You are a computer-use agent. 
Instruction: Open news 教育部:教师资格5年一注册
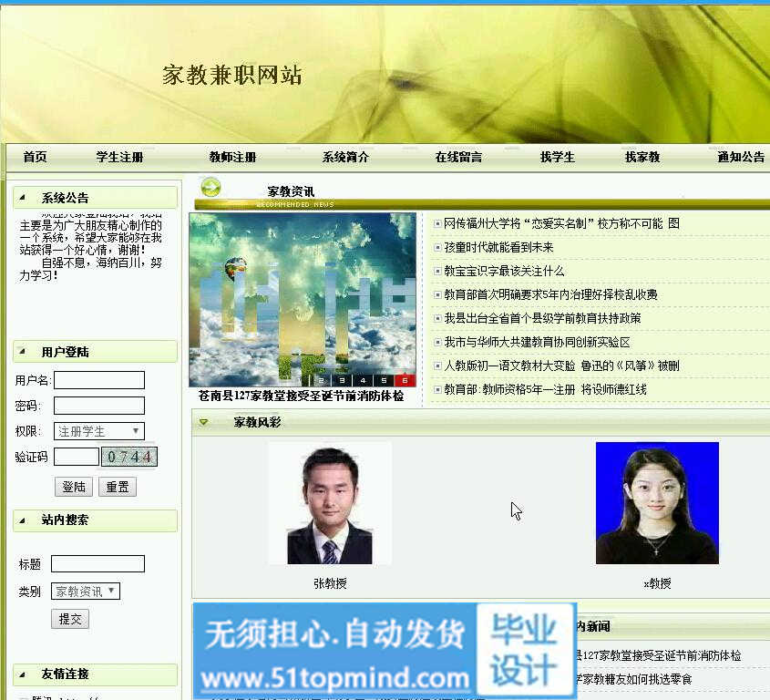(545, 389)
